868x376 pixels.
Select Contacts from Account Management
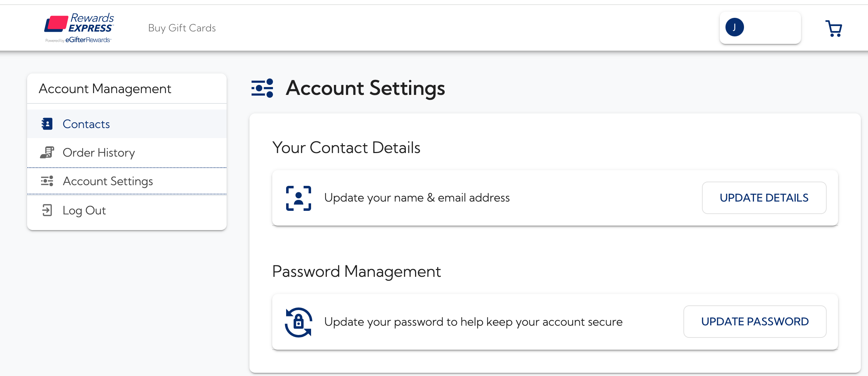[x=86, y=124]
